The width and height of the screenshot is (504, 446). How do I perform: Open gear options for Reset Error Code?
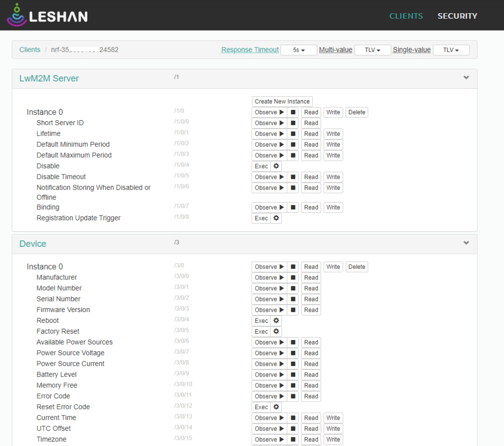tap(276, 407)
